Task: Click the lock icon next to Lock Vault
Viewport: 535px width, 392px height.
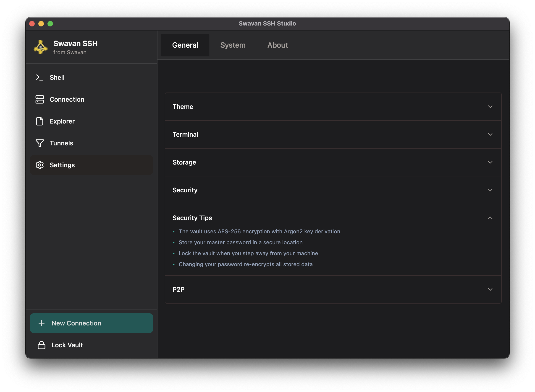Action: (x=42, y=345)
